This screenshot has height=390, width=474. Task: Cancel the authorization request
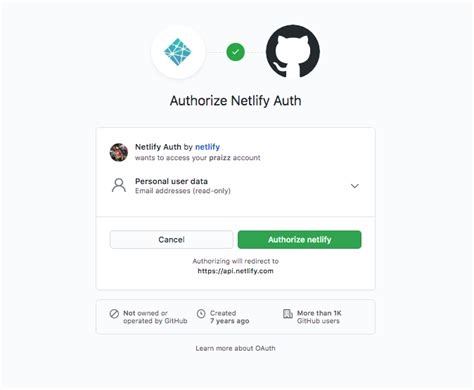pyautogui.click(x=171, y=239)
